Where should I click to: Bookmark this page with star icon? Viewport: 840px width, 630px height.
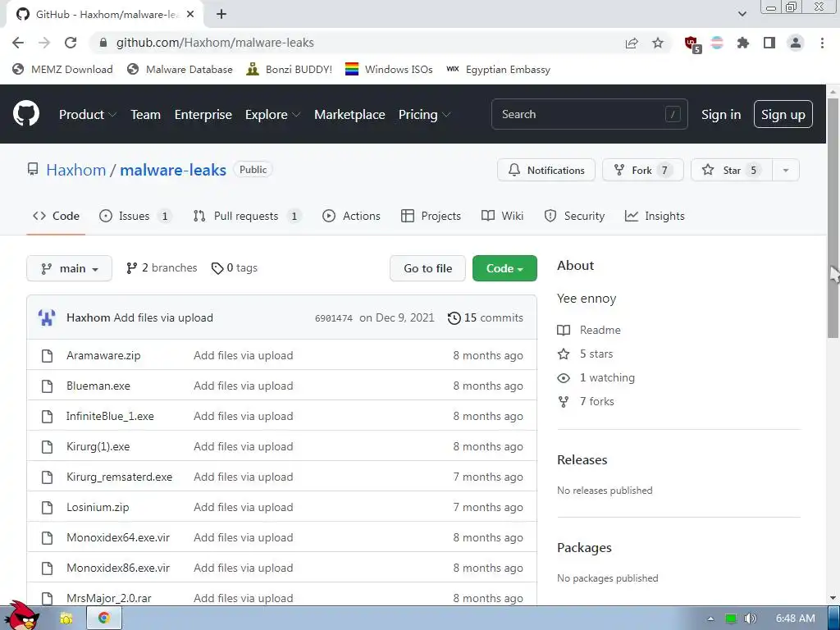(x=657, y=43)
